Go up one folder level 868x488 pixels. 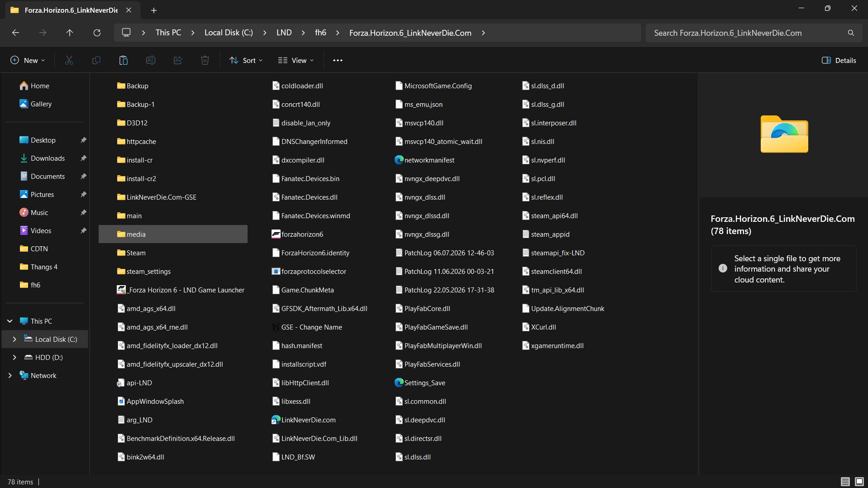coord(70,33)
